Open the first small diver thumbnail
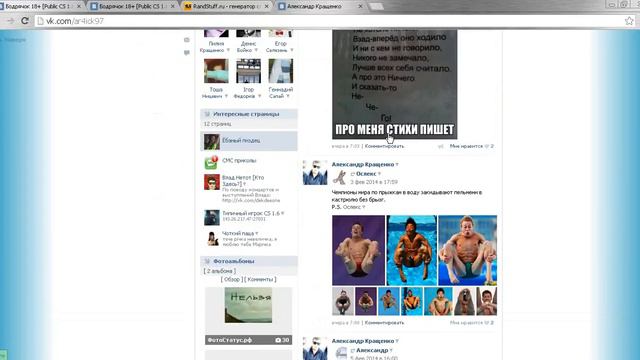 tap(343, 301)
